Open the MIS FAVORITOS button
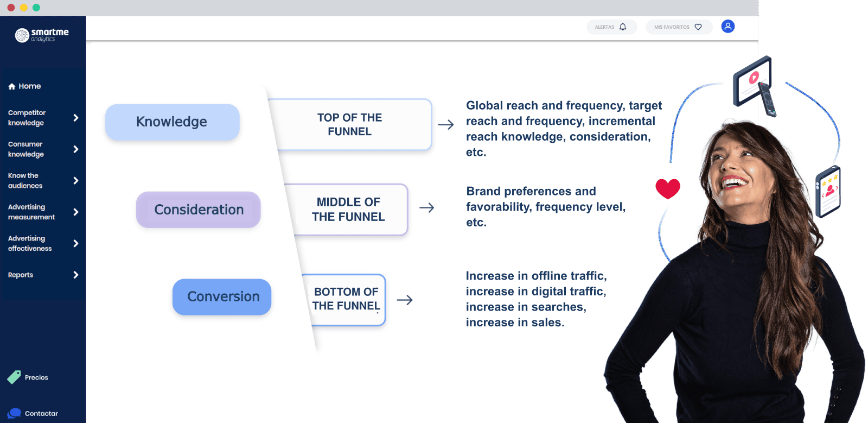This screenshot has width=868, height=423. point(679,27)
